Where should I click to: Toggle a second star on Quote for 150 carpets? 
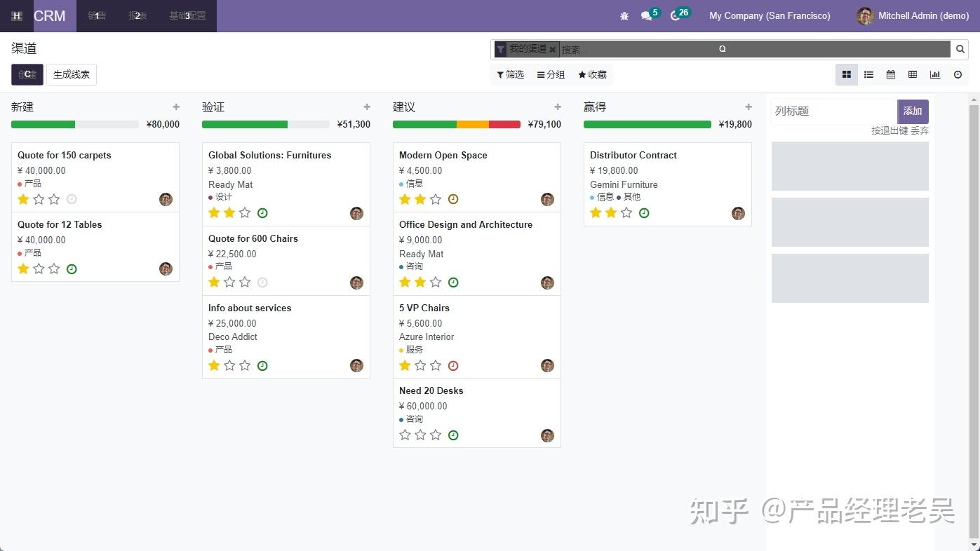39,199
